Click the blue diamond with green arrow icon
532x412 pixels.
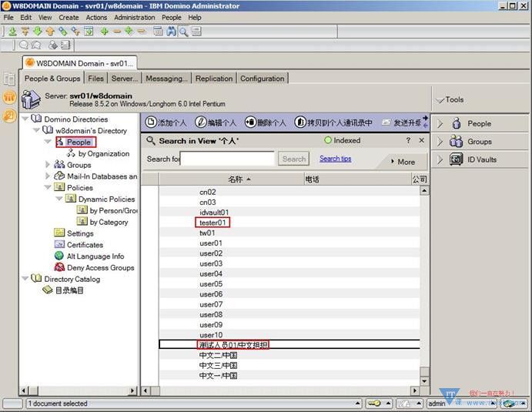[63, 32]
